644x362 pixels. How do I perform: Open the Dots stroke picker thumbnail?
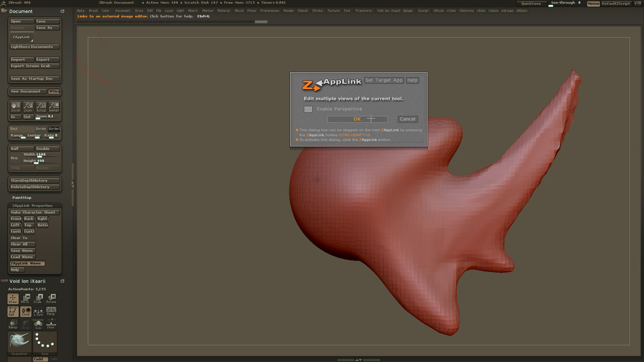[45, 343]
